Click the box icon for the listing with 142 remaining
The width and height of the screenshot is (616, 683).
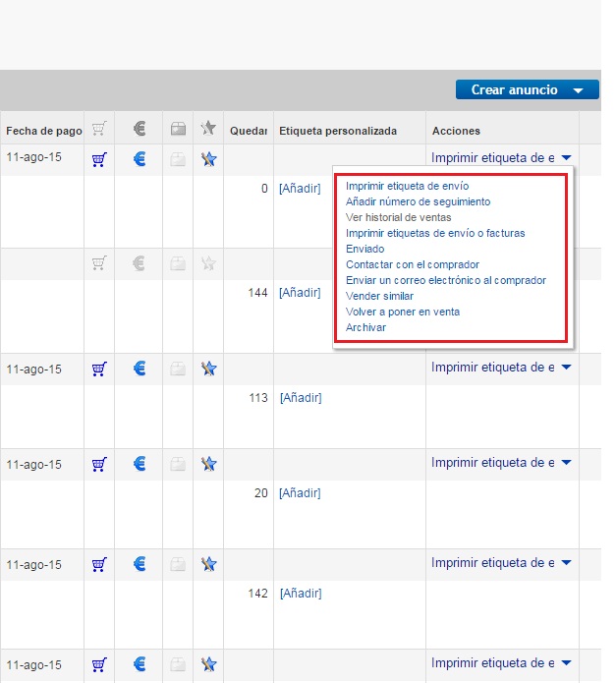click(178, 564)
